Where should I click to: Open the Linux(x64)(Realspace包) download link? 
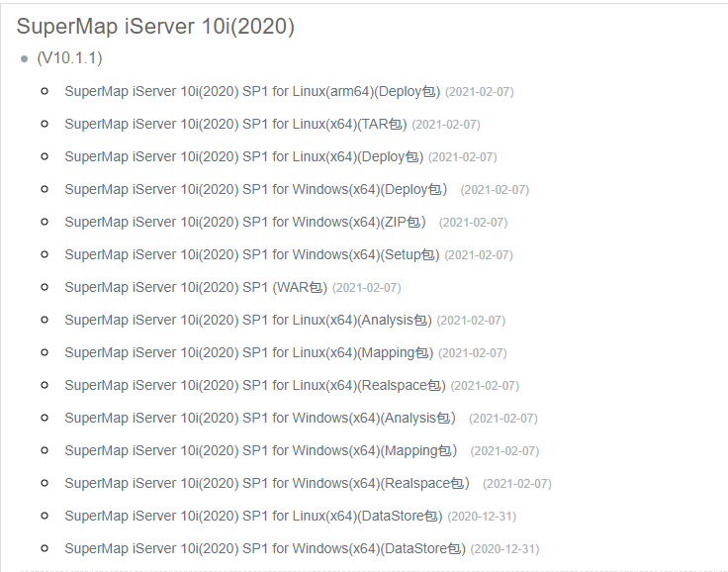tap(255, 385)
